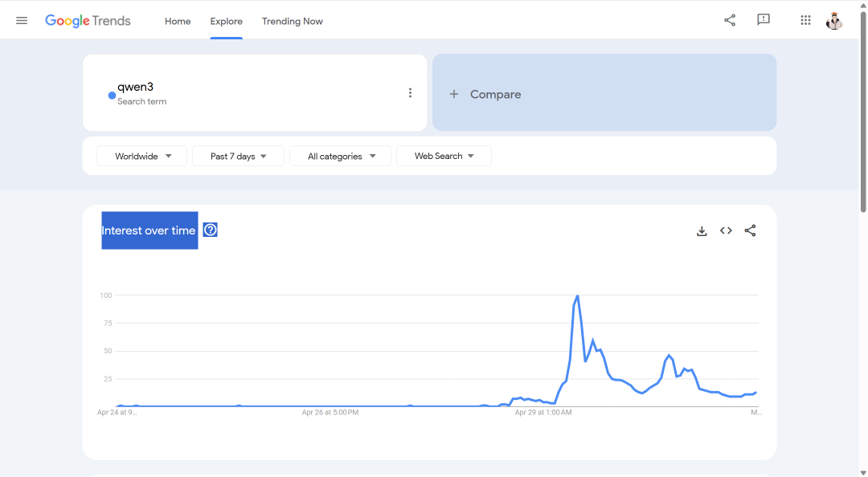Select the Explore tab
Viewport: 868px width, 477px height.
[x=227, y=21]
